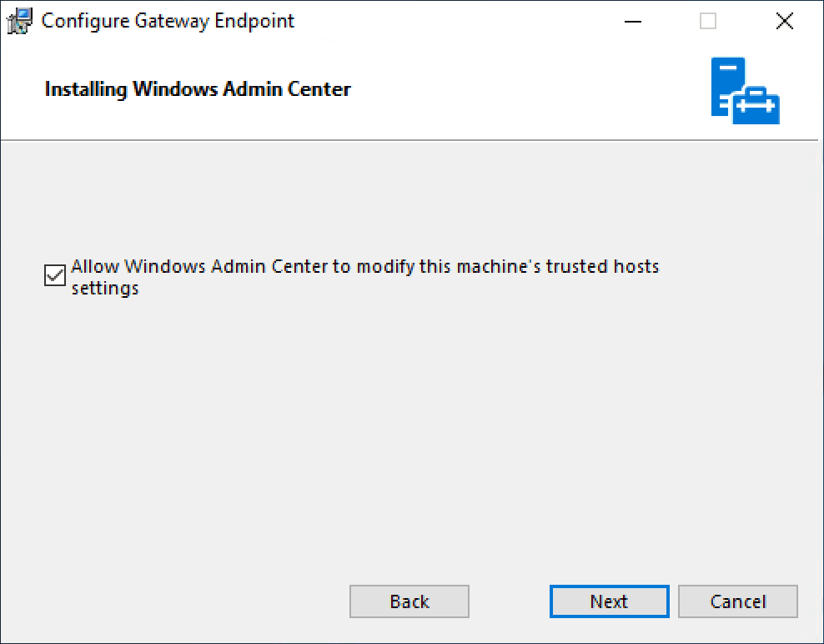Select the word 'settings' in the checkbox label
This screenshot has width=824, height=644.
point(105,289)
